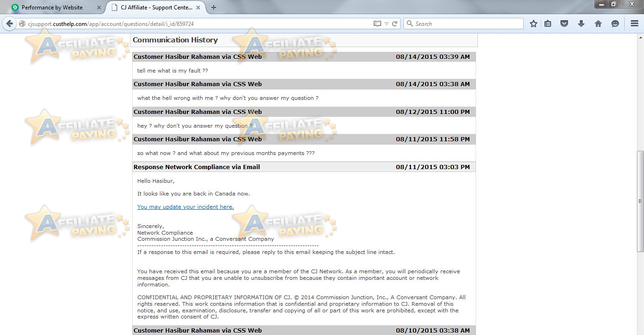Click the 08/11/2015 03:03 PM timestamp
Screen dimensions: 644x335
coord(433,167)
